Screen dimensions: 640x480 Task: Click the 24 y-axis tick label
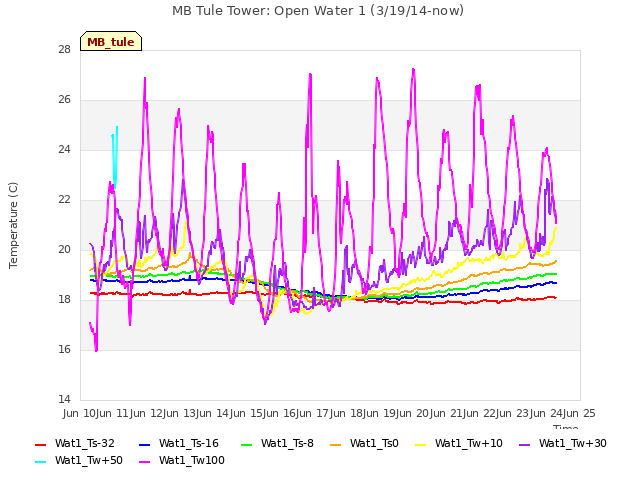tap(64, 149)
